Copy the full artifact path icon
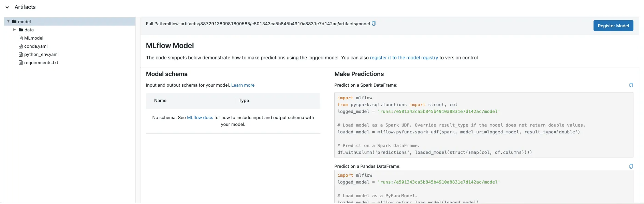The height and width of the screenshot is (204, 644). [x=374, y=24]
